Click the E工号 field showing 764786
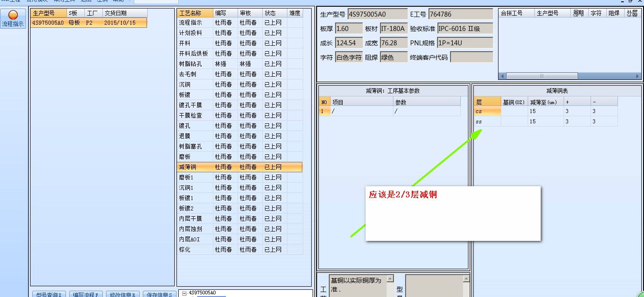Image resolution: width=644 pixels, height=297 pixels. [460, 14]
